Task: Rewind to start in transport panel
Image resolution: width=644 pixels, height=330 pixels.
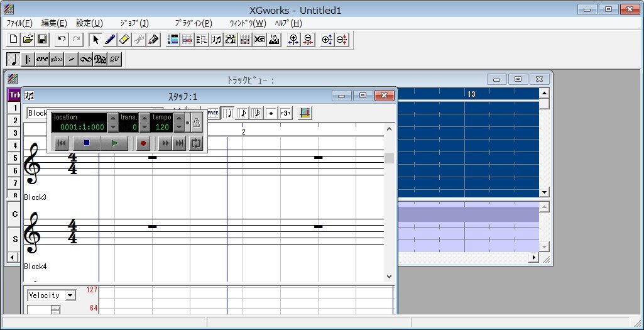Action: click(x=61, y=143)
